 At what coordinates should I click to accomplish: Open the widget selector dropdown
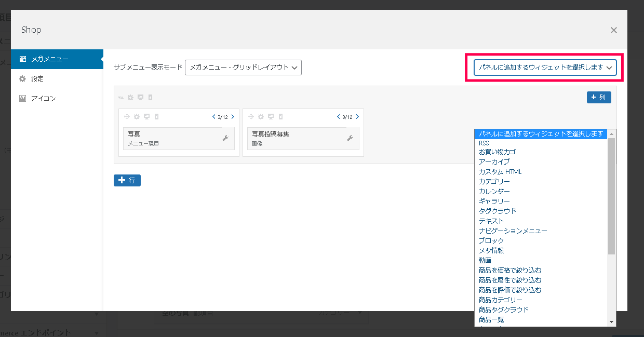click(545, 68)
